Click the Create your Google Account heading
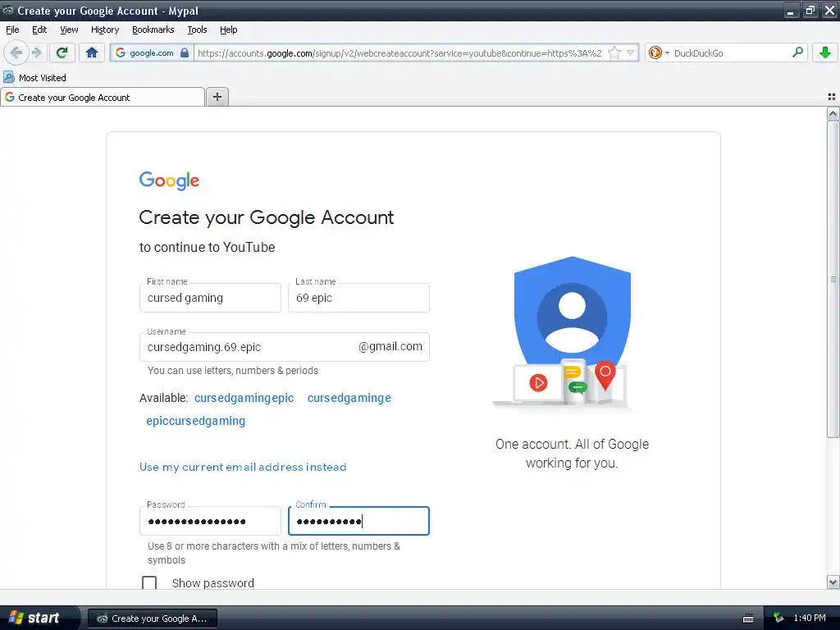The image size is (840, 630). click(267, 217)
